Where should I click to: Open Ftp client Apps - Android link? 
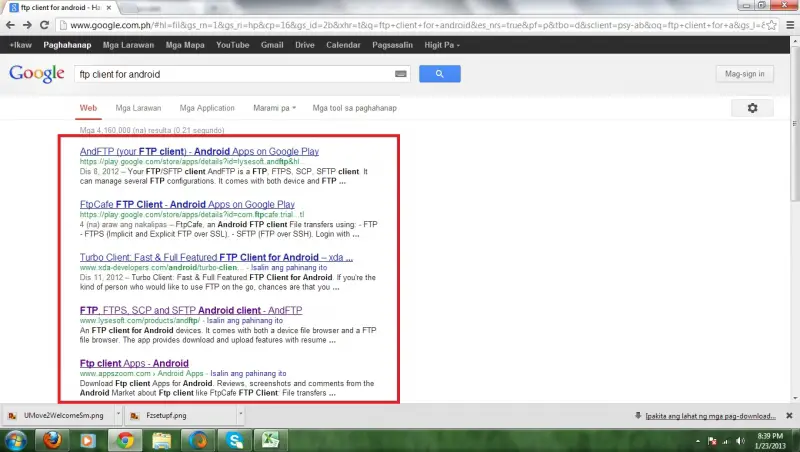tap(134, 363)
